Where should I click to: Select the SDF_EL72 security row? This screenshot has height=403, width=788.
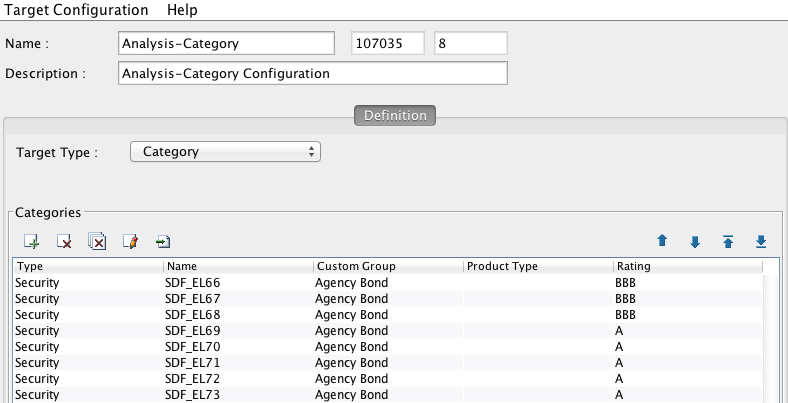coord(388,379)
